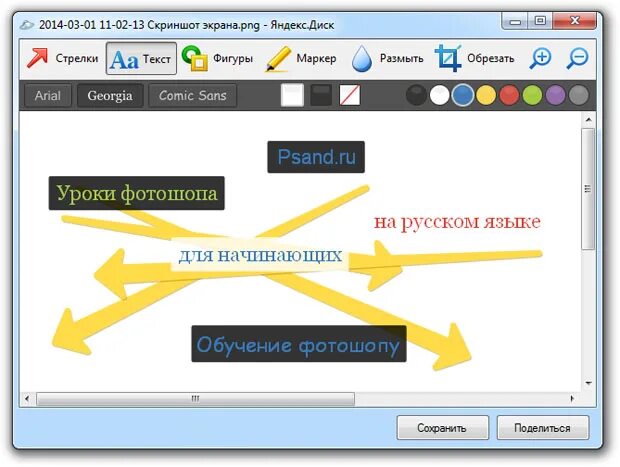The width and height of the screenshot is (620, 467).
Task: Close the Яндекс.Диск editor window
Action: (x=575, y=21)
